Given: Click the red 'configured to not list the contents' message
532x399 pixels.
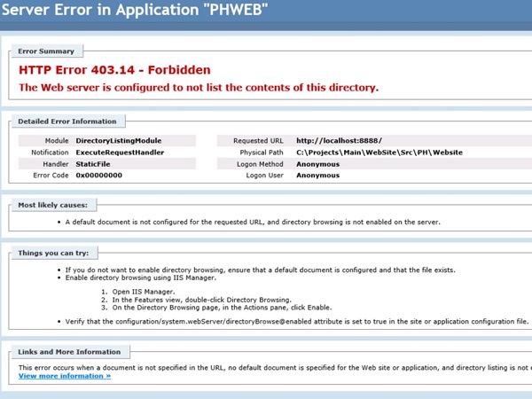Looking at the screenshot, I should (x=199, y=88).
